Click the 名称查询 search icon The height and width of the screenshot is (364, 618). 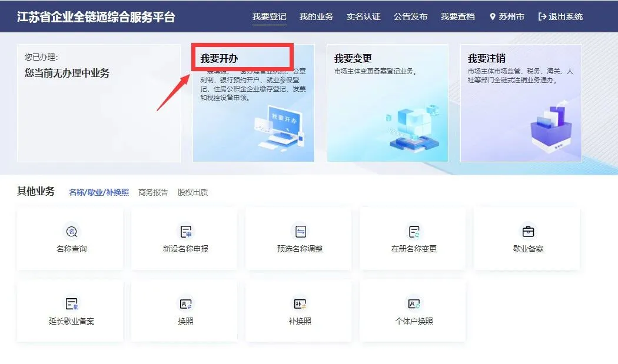point(71,231)
